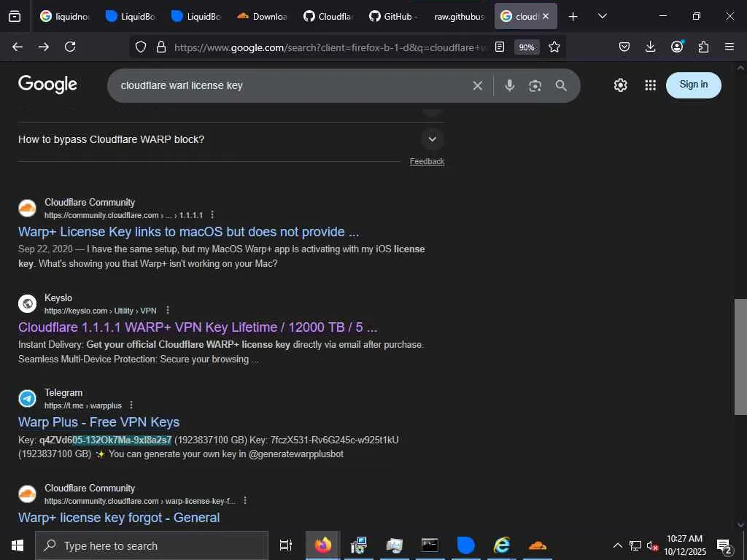Click the address bar URL
Screen dimensions: 747x560
330,47
